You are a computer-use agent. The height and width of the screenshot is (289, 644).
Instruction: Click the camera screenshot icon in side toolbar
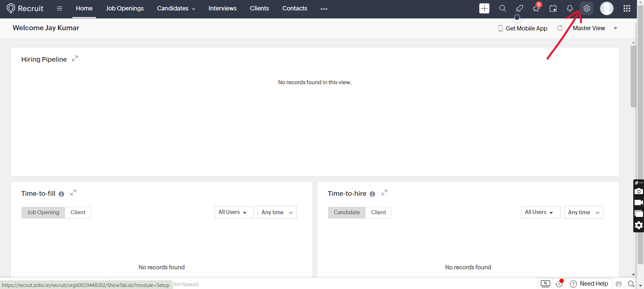pos(639,191)
